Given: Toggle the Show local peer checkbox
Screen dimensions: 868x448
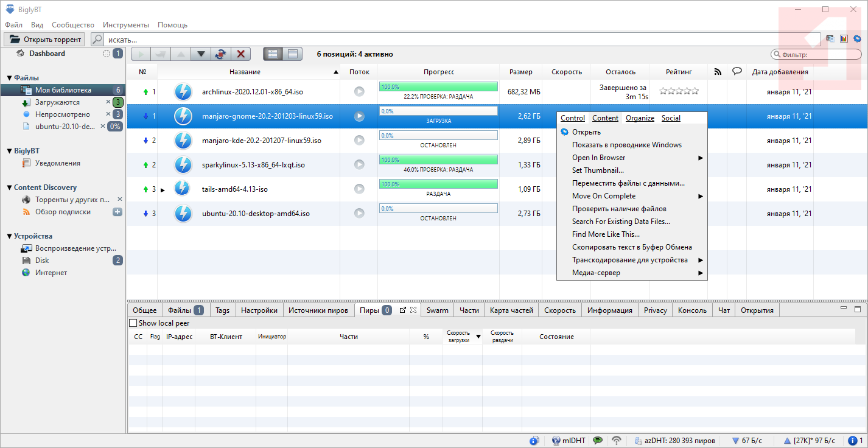Looking at the screenshot, I should (133, 323).
